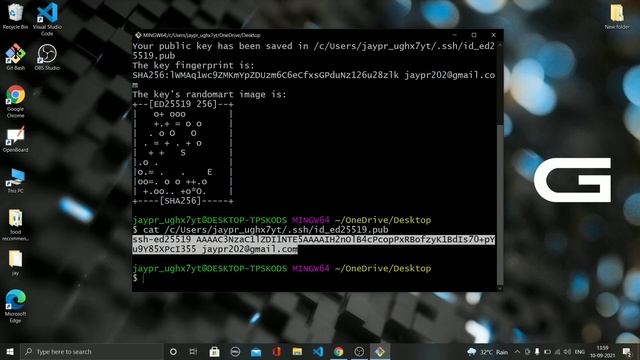Click the '[ED25519 256]' randomart header
The height and width of the screenshot is (360, 640).
pyautogui.click(x=183, y=104)
